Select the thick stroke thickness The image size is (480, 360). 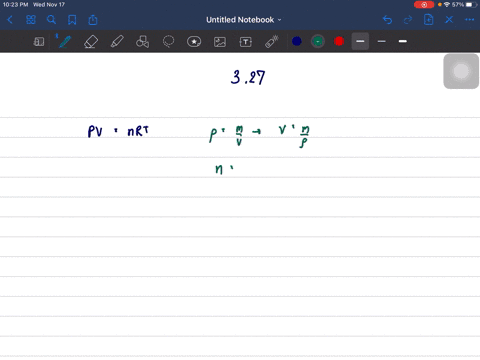403,41
